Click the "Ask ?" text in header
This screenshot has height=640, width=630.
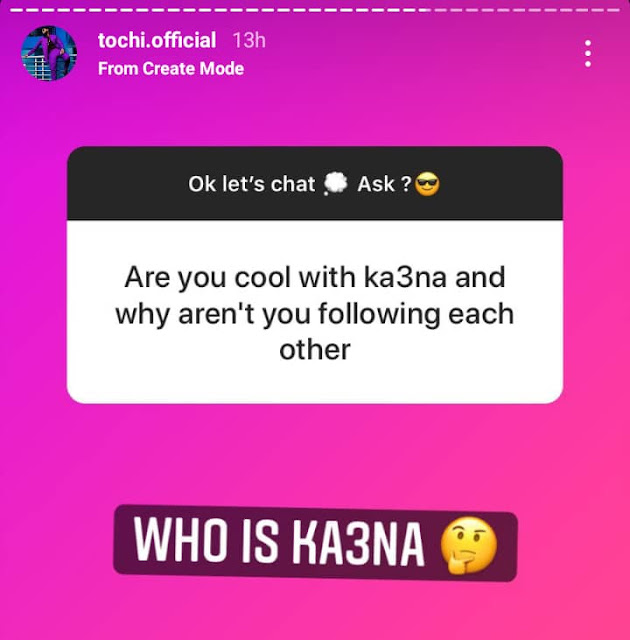(x=384, y=184)
